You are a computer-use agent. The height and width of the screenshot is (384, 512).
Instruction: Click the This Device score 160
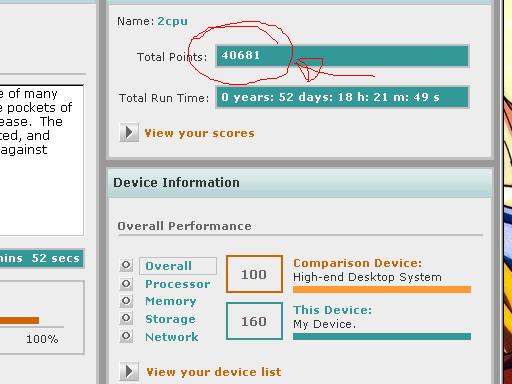[x=254, y=321]
